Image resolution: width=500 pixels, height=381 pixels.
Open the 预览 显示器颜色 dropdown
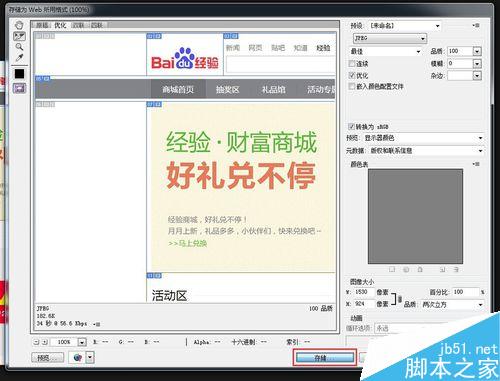(423, 138)
